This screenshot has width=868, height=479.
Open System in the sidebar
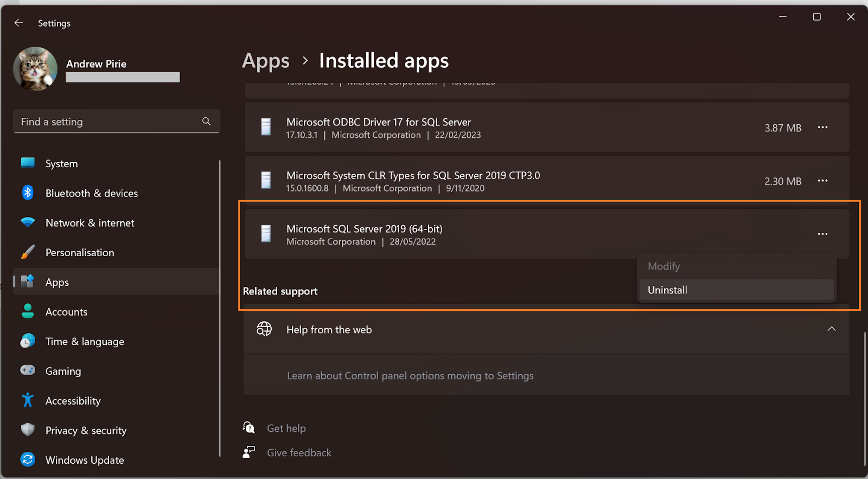[117, 163]
